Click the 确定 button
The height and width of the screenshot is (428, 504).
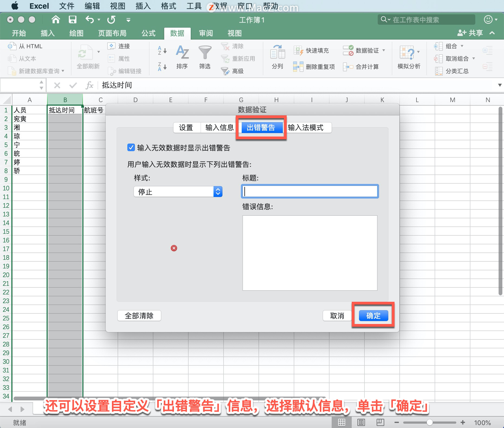click(x=373, y=316)
